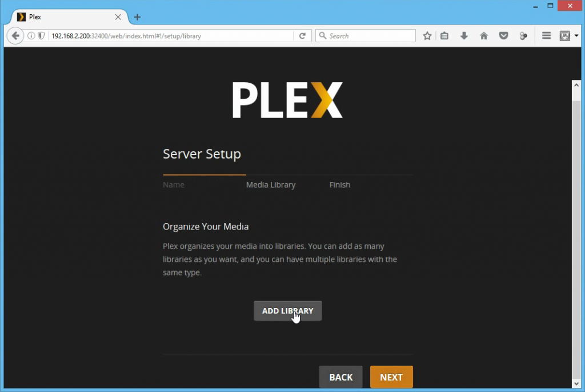Image resolution: width=585 pixels, height=392 pixels.
Task: Open the bookmarks list icon
Action: (444, 36)
